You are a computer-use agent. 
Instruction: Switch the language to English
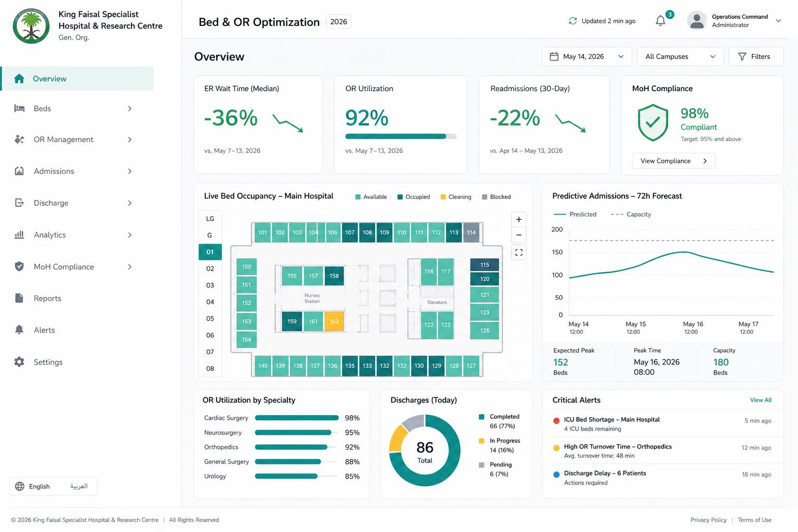[x=39, y=486]
